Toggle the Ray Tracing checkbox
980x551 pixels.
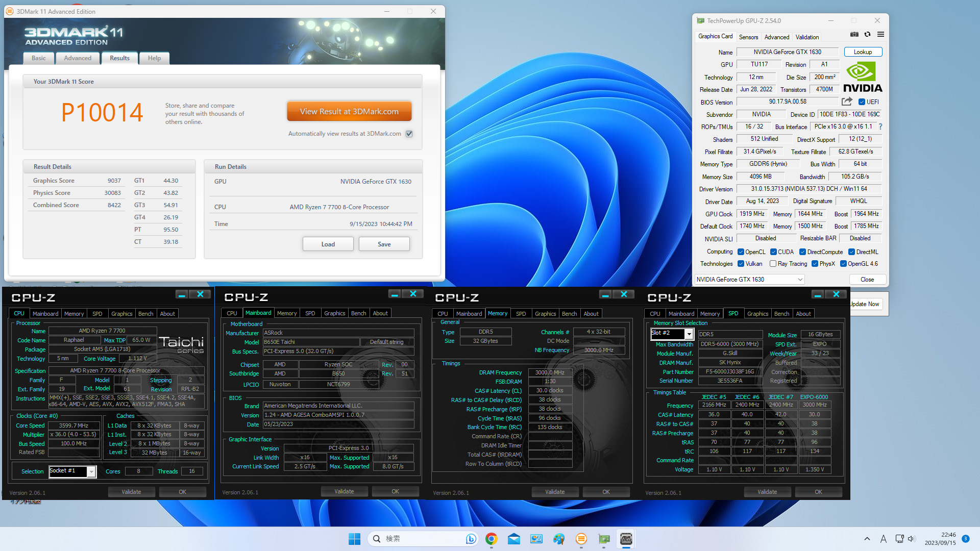click(773, 264)
